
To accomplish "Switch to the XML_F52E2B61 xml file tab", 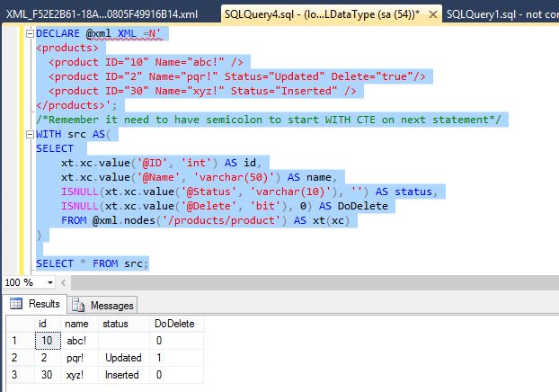I will point(102,14).
